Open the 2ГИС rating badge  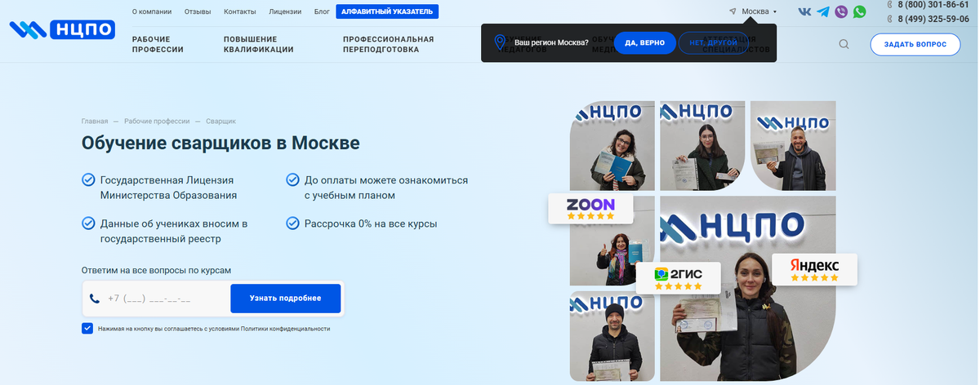tap(679, 277)
